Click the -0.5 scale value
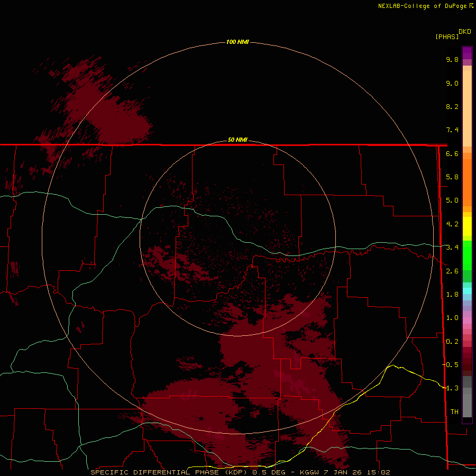Image resolution: width=476 pixels, height=476 pixels. (451, 365)
